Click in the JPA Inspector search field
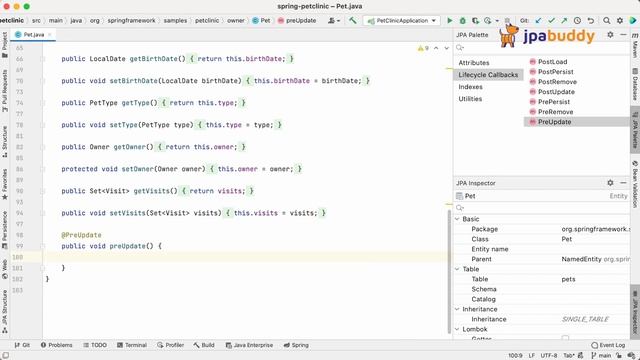Image resolution: width=640 pixels, height=360 pixels. pyautogui.click(x=541, y=208)
